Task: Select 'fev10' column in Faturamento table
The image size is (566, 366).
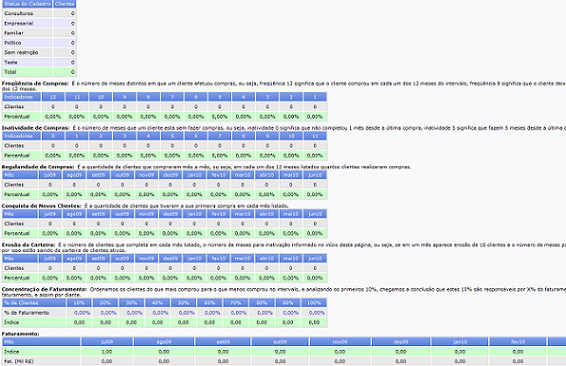Action: pos(518,341)
